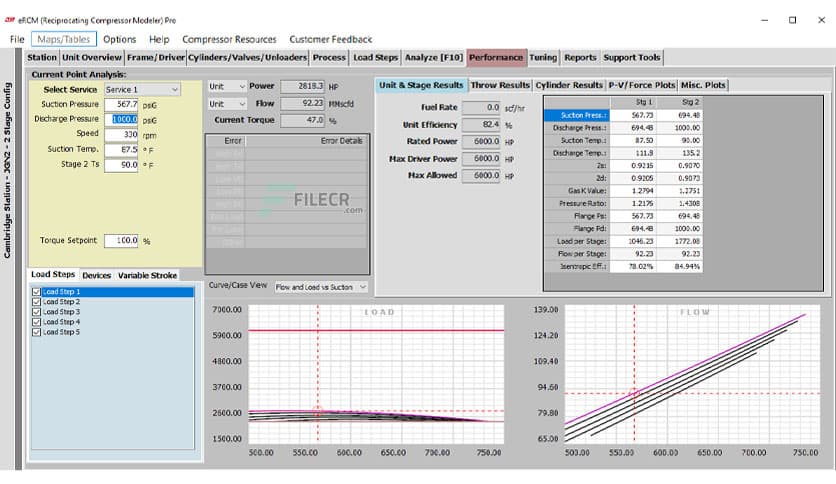The height and width of the screenshot is (484, 836).
Task: Toggle the Load Step 5 checkbox
Action: point(36,333)
